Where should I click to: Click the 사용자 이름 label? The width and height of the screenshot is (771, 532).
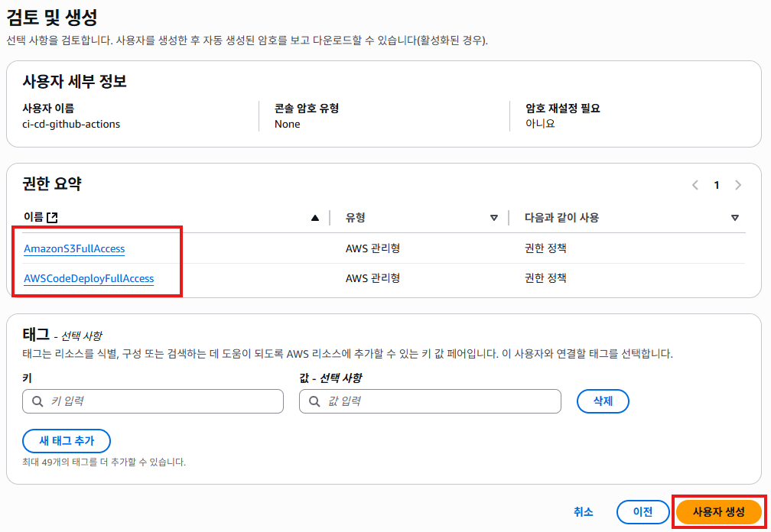48,108
